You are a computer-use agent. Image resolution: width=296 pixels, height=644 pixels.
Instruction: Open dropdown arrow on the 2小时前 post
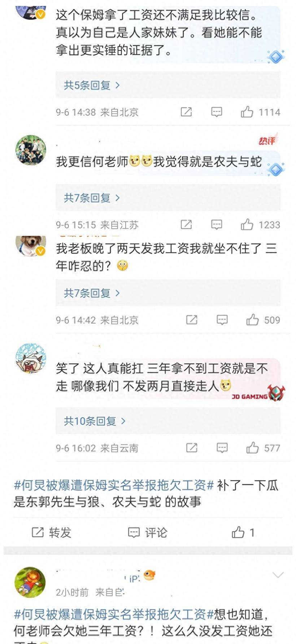(278, 575)
